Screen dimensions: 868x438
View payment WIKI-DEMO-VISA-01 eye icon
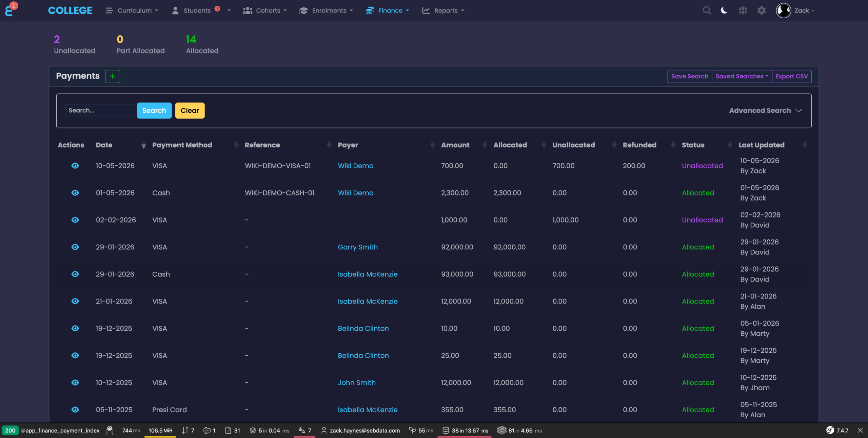(x=75, y=166)
